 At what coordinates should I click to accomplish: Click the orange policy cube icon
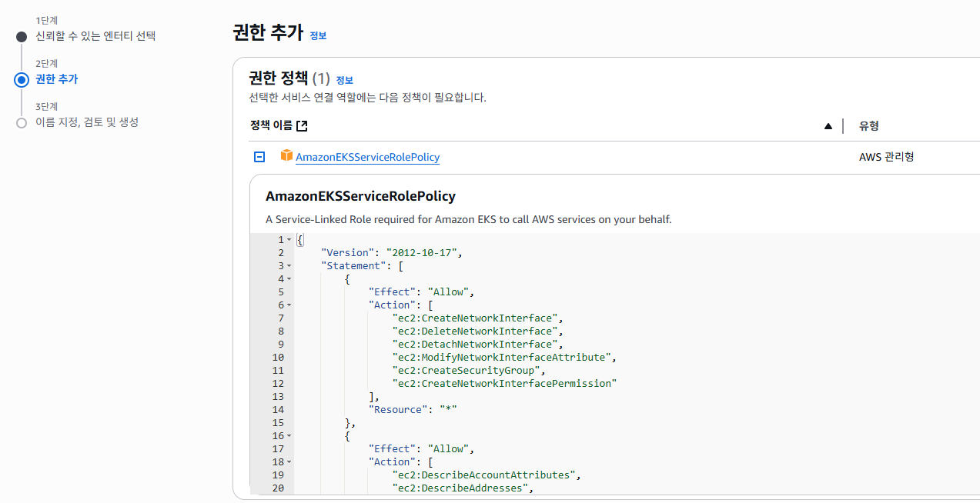click(286, 156)
